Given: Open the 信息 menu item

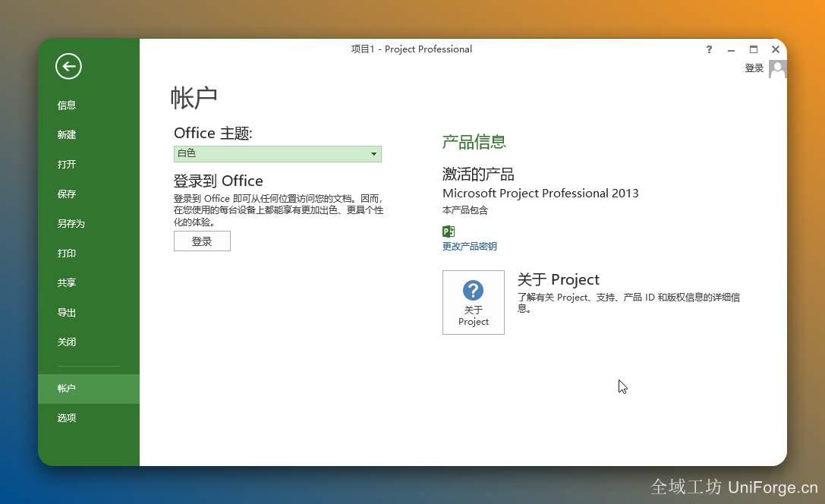Looking at the screenshot, I should click(67, 106).
